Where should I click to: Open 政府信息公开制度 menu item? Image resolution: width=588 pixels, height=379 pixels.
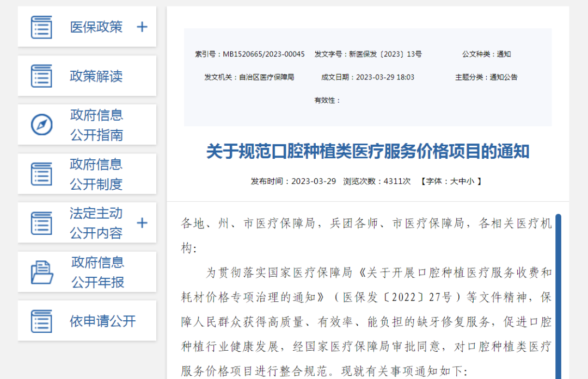tap(87, 174)
